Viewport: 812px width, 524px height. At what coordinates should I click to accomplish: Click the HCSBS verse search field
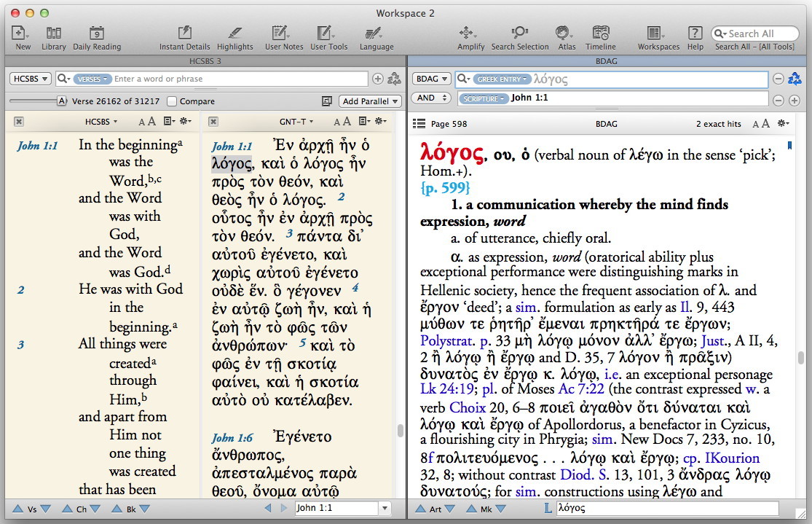[212, 79]
